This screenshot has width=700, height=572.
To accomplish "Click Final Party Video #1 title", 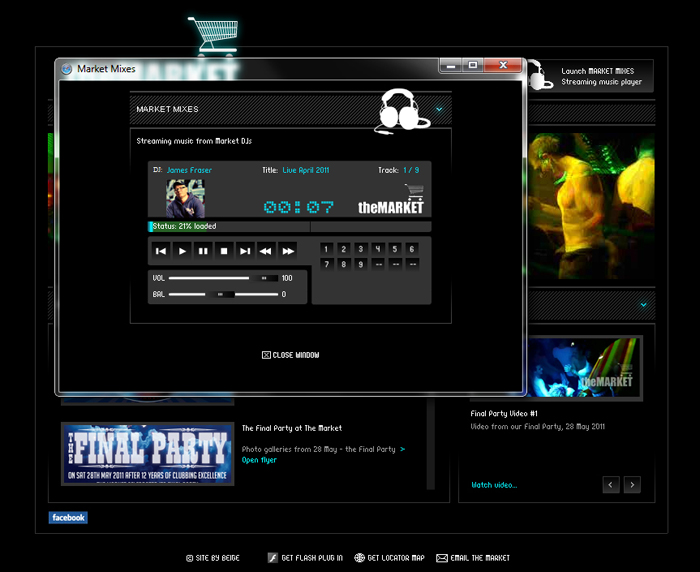I will (x=504, y=413).
